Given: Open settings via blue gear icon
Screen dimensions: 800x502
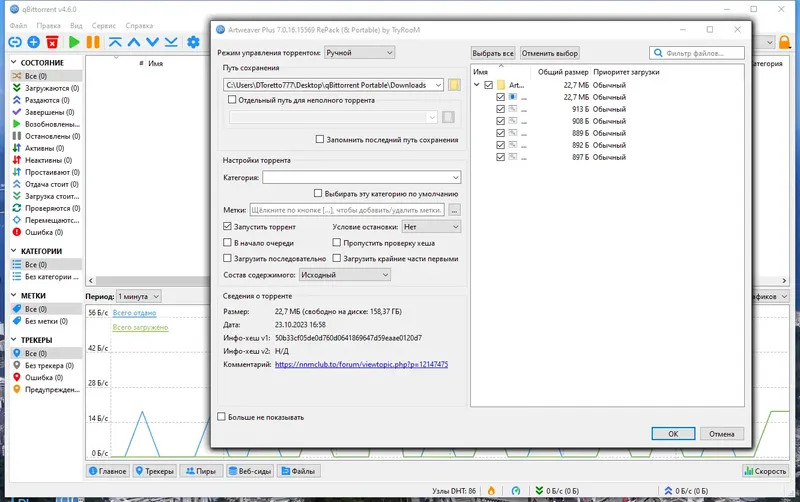Looking at the screenshot, I should [x=193, y=42].
